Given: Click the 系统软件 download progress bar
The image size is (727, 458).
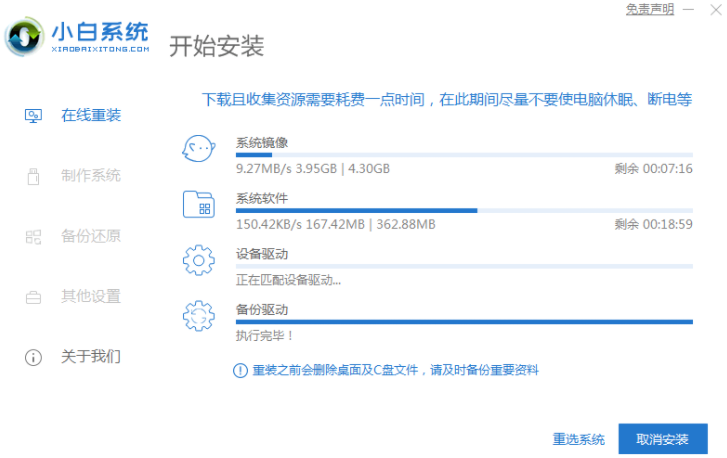Looking at the screenshot, I should (464, 211).
